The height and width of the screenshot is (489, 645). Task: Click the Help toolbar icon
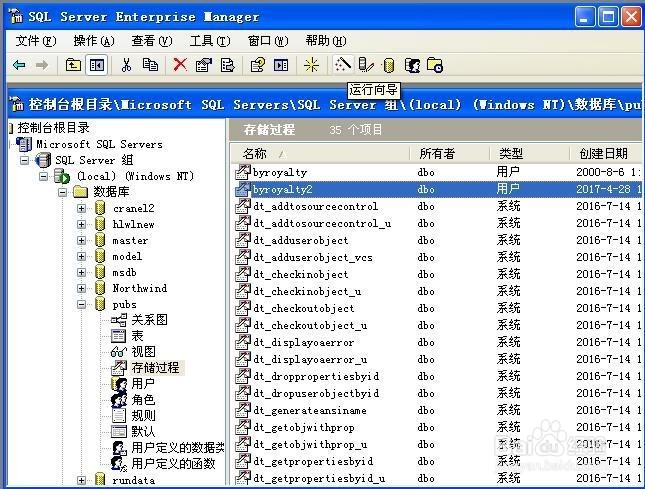coord(258,65)
